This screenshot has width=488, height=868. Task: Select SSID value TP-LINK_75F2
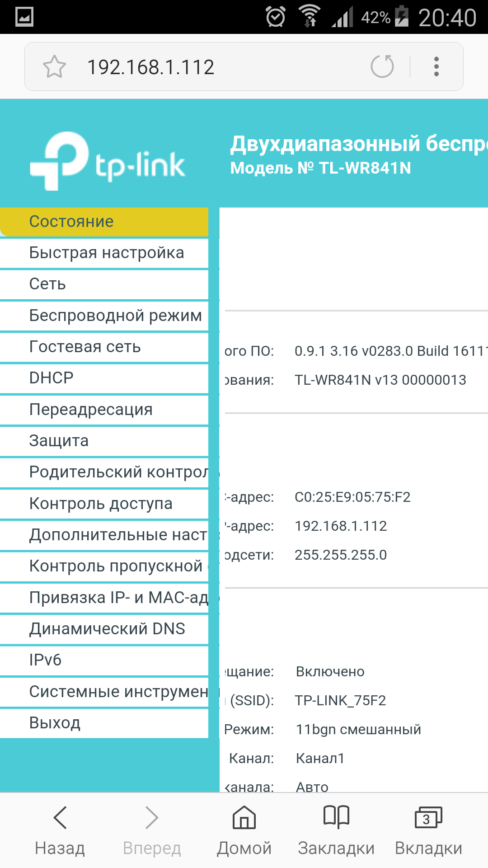coord(340,700)
